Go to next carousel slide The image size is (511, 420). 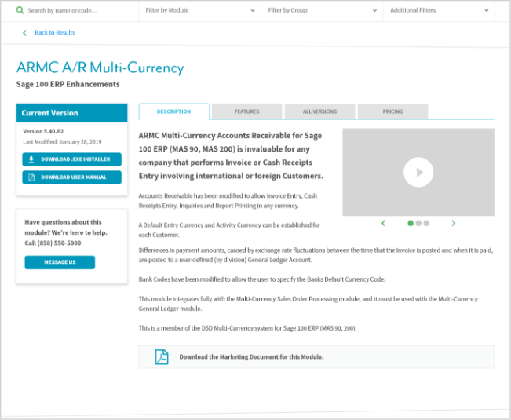454,223
